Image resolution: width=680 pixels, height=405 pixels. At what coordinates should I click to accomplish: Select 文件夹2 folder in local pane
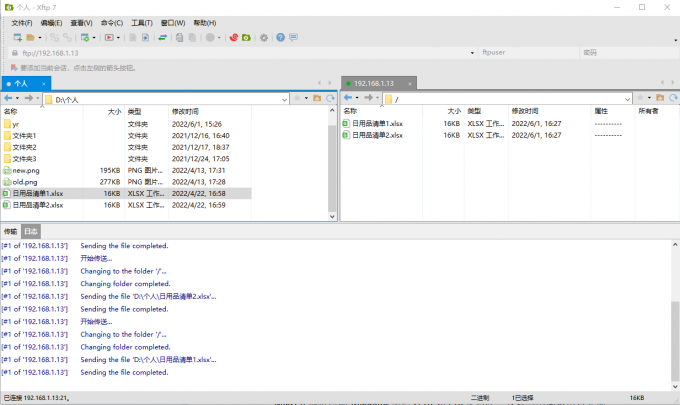(x=126, y=147)
